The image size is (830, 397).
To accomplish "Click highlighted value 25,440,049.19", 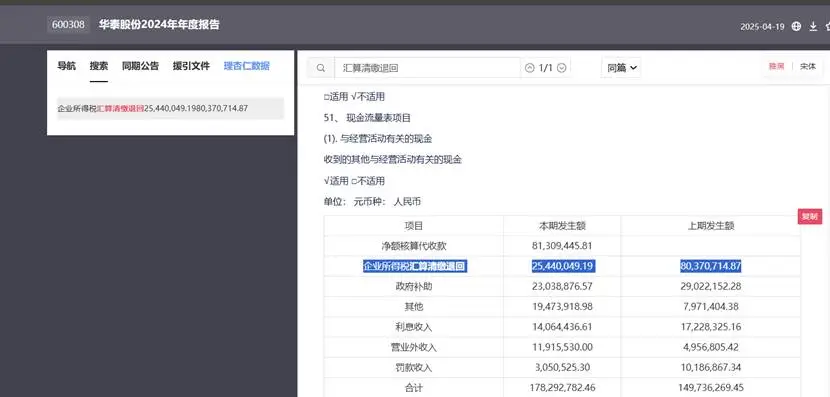I will (563, 266).
